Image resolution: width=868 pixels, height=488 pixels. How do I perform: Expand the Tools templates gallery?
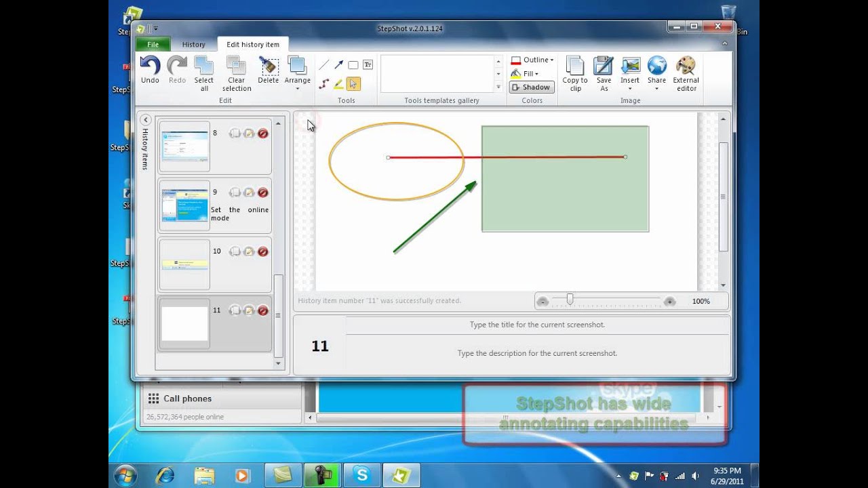point(498,87)
